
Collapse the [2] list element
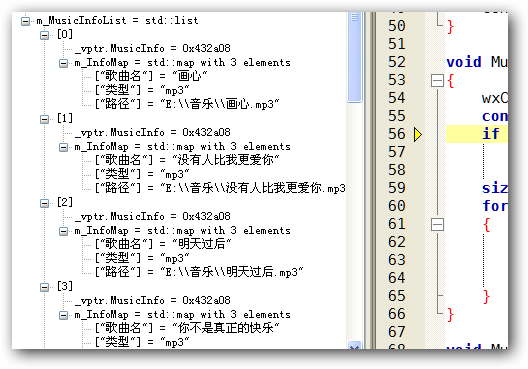pyautogui.click(x=44, y=203)
